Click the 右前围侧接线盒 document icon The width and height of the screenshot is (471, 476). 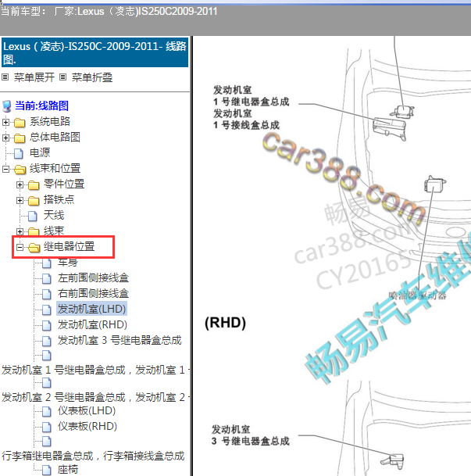(x=47, y=294)
